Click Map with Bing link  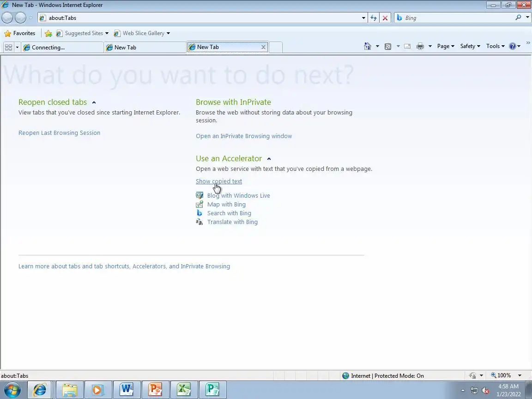(x=226, y=204)
